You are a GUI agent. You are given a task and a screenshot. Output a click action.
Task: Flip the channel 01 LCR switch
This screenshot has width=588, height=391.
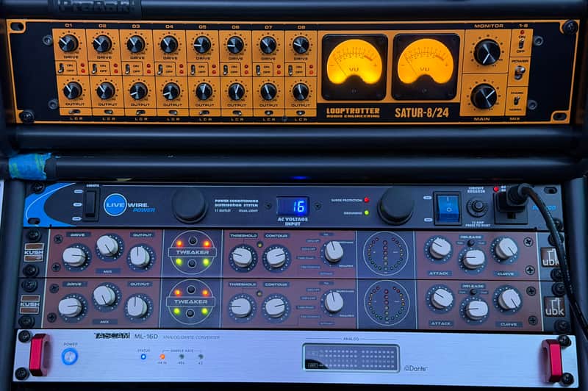(75, 112)
